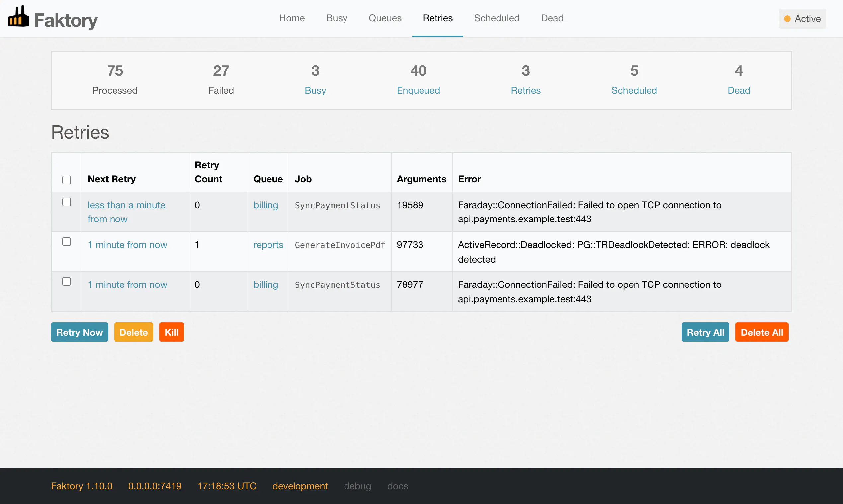
Task: Open the Busy stat link
Action: [x=315, y=90]
